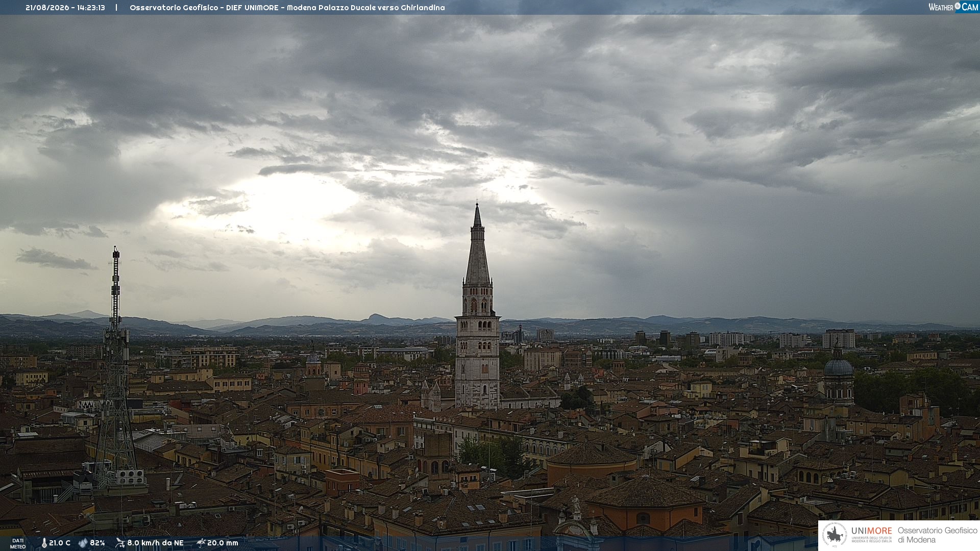Click the rain umbrella precipitation icon
980x551 pixels.
point(201,543)
